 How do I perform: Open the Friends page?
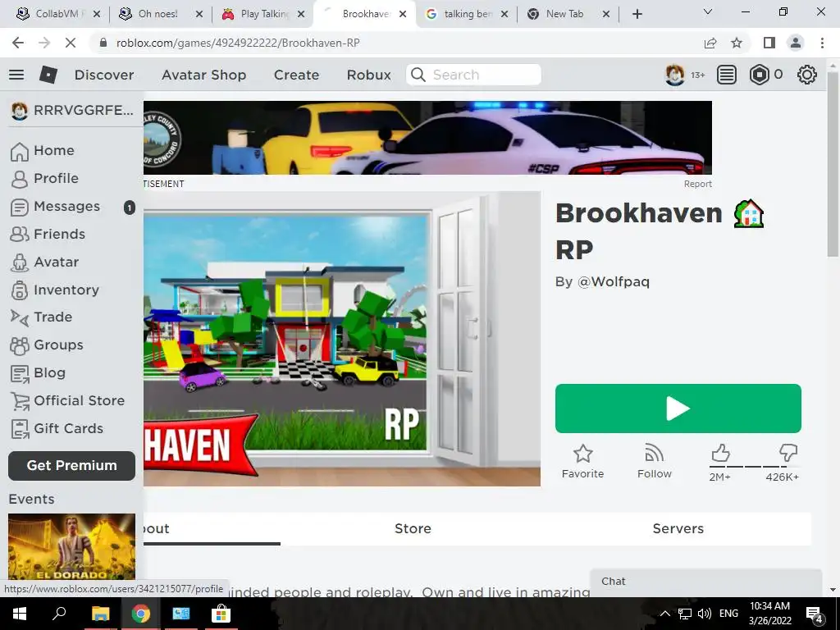click(48, 234)
